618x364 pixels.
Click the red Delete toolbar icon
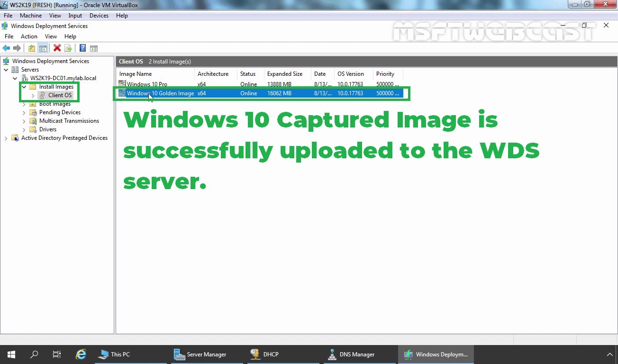point(57,48)
